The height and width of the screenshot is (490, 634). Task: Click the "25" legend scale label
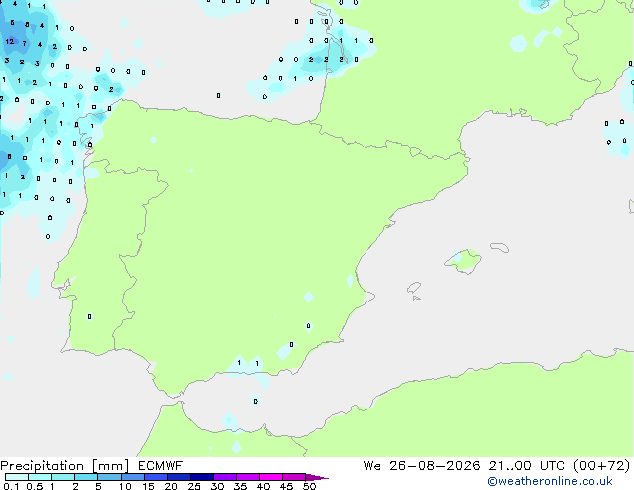coord(194,486)
